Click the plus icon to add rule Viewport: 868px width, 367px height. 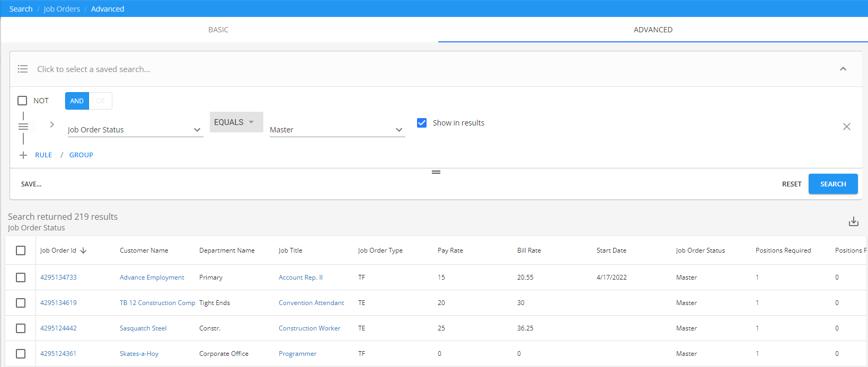point(23,155)
